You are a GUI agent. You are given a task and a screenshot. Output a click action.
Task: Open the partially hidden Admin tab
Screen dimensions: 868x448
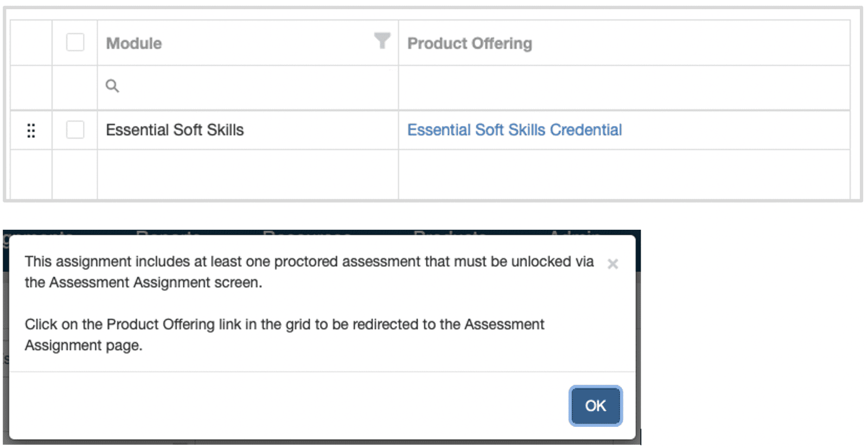(x=575, y=234)
